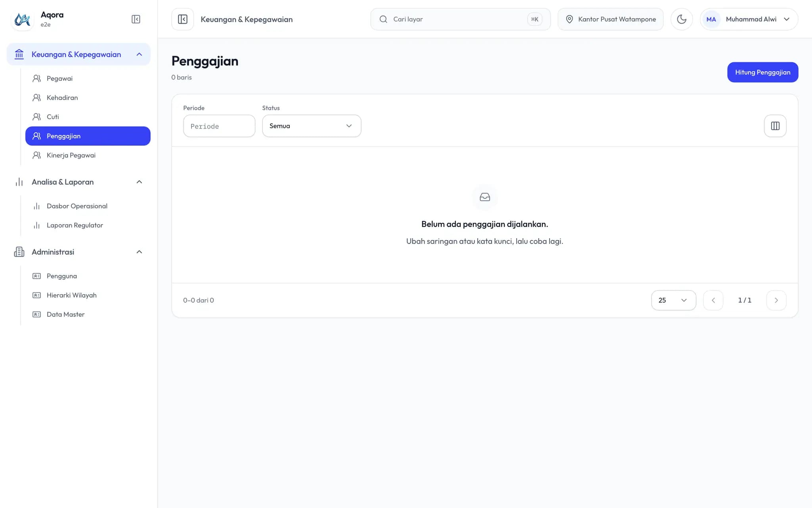Click the empty inbox tray icon
Screen dimensions: 812x508
point(485,197)
